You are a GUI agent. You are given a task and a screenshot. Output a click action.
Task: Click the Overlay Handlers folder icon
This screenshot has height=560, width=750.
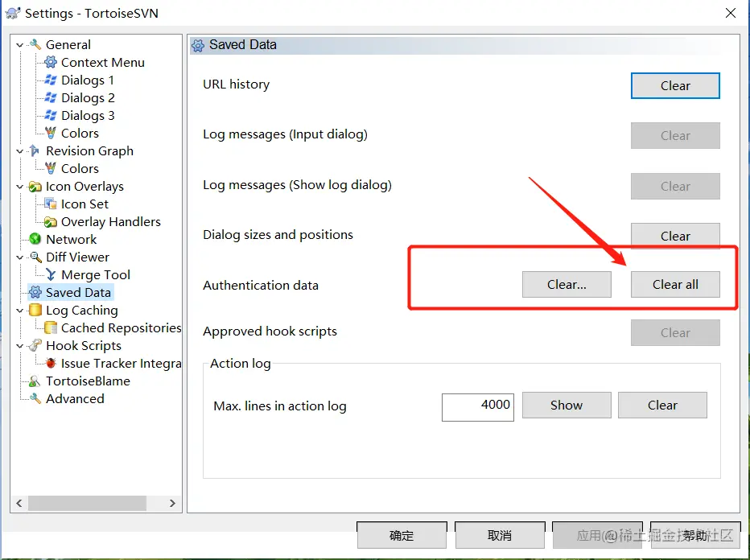pyautogui.click(x=50, y=222)
